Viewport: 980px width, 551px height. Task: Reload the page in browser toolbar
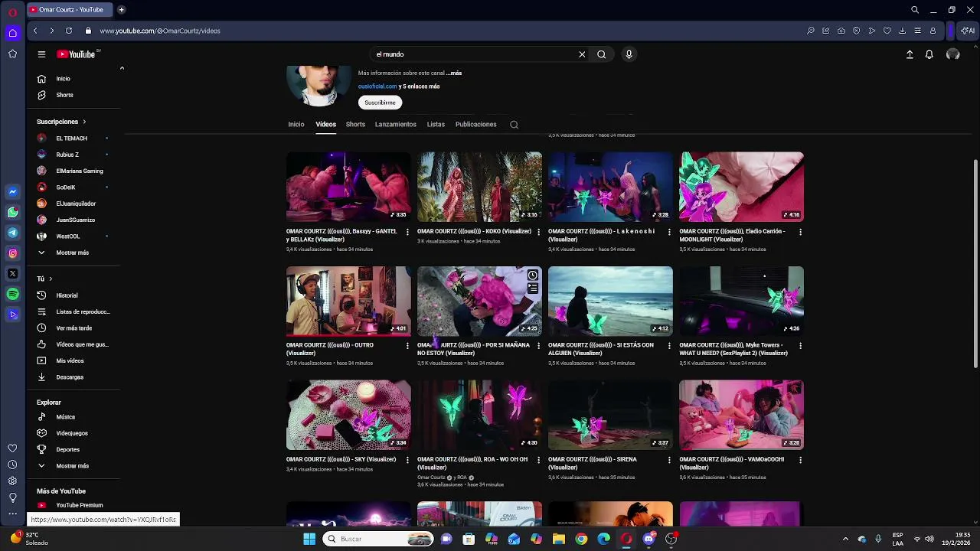point(69,31)
